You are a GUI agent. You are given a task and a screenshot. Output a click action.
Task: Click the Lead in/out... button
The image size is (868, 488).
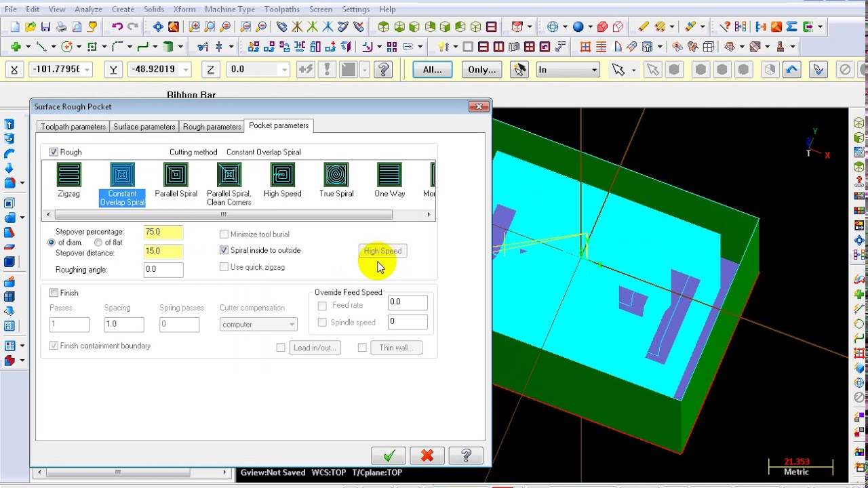click(314, 348)
